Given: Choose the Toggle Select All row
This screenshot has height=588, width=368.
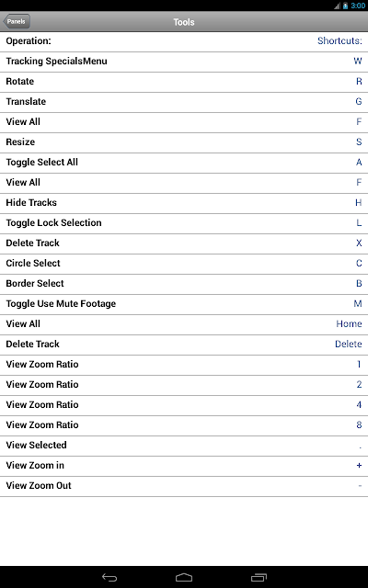Looking at the screenshot, I should [184, 164].
